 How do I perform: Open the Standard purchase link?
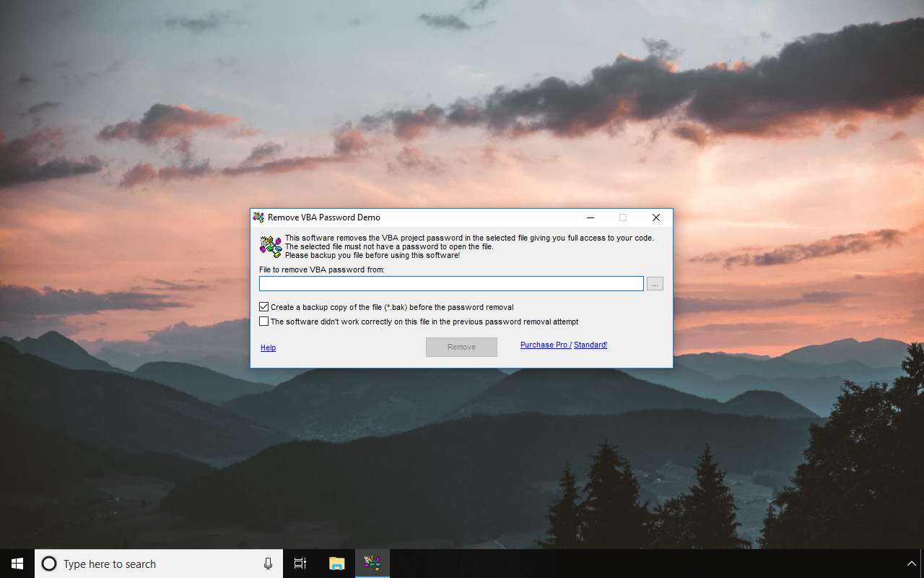[x=590, y=345]
